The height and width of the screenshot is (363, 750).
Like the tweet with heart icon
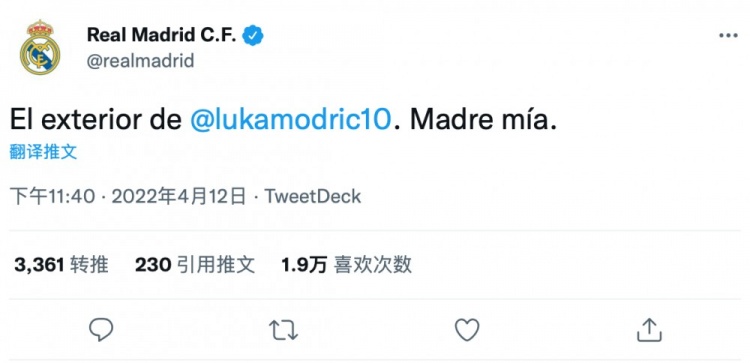(x=467, y=330)
